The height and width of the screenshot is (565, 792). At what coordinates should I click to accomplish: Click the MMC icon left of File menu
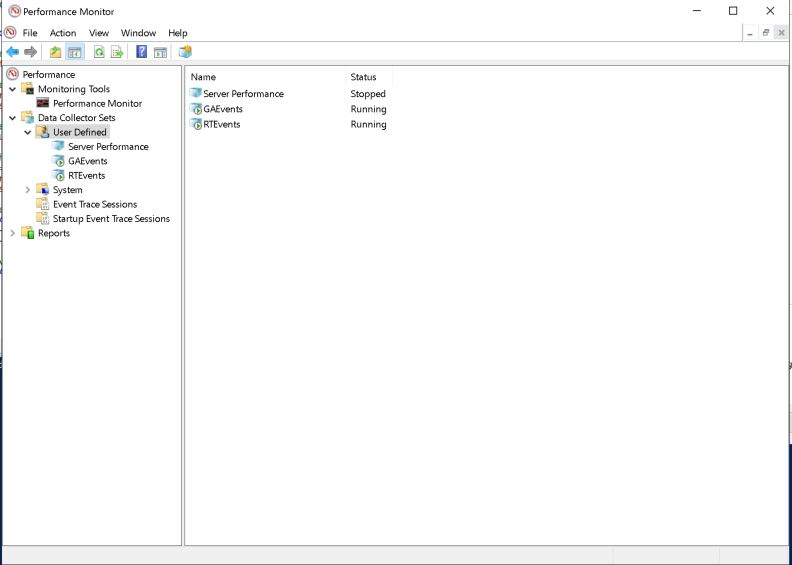(x=10, y=33)
